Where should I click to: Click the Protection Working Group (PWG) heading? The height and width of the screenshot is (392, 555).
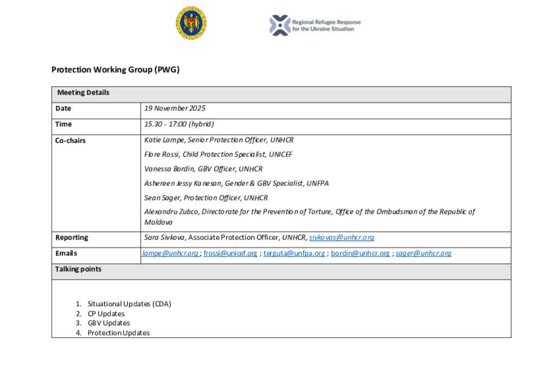115,70
